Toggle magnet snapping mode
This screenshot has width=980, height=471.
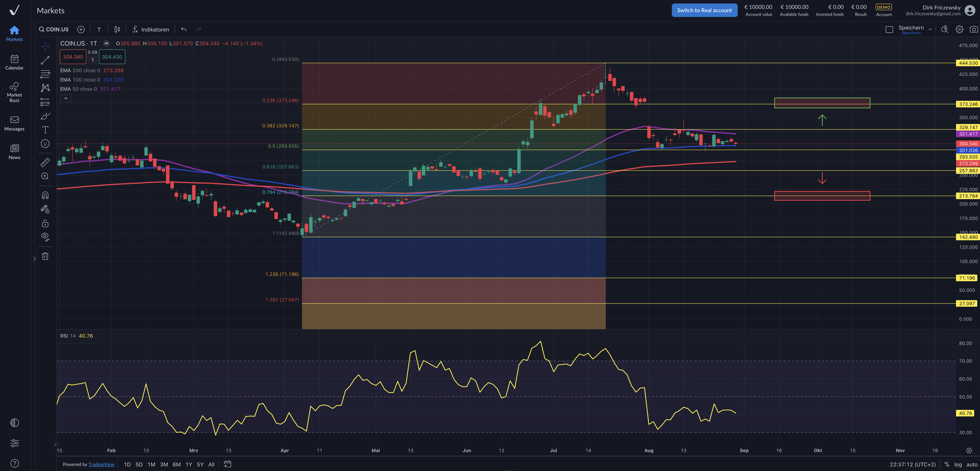45,195
